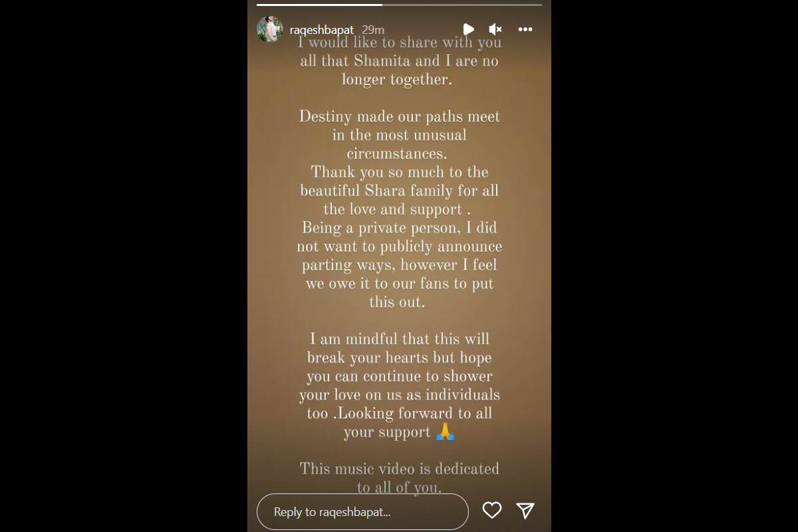Open the three-dot more options menu
The width and height of the screenshot is (798, 532).
click(x=525, y=29)
